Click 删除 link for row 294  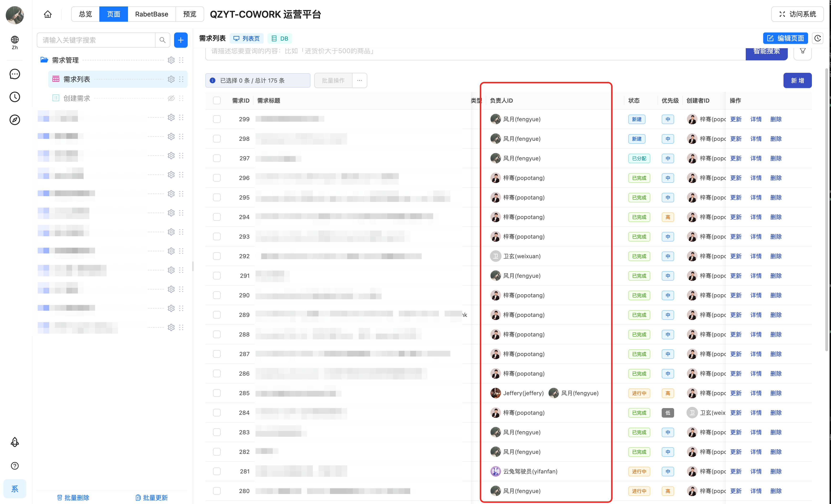tap(776, 217)
